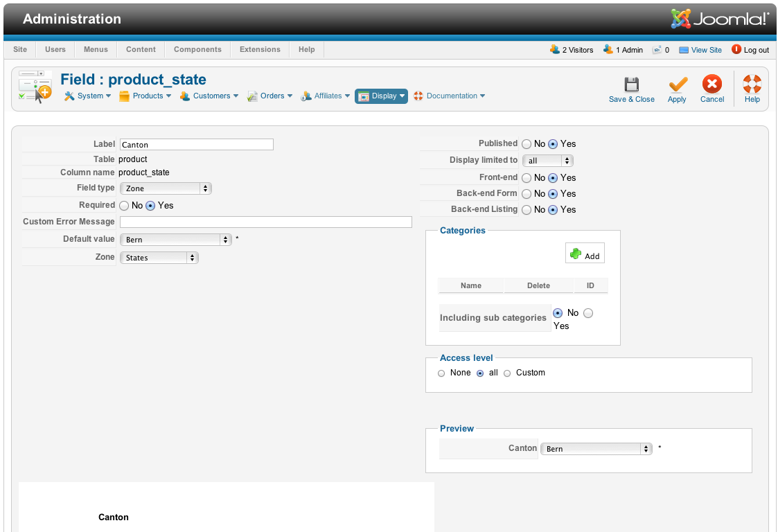The height and width of the screenshot is (532, 778).
Task: Click the Affiliates menu link
Action: point(328,96)
